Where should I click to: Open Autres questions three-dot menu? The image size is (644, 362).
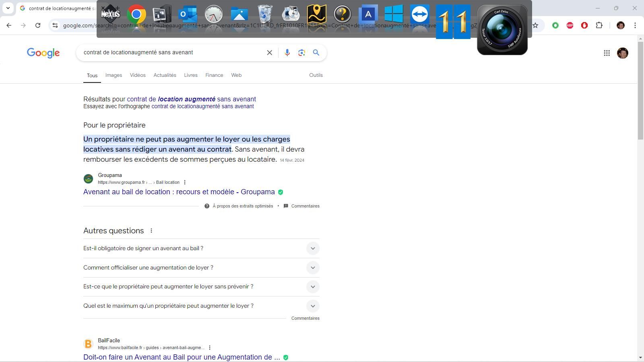pyautogui.click(x=151, y=231)
